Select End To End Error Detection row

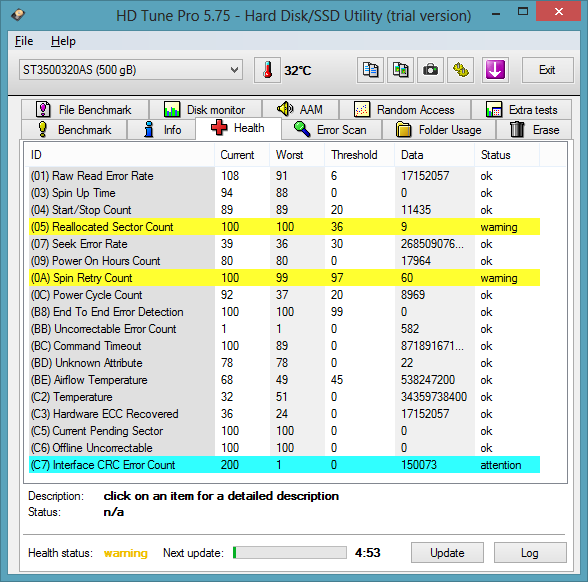point(284,312)
